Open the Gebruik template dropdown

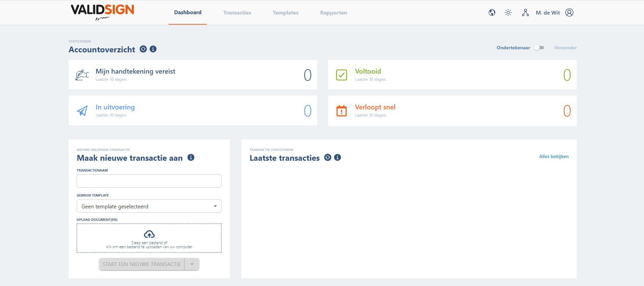pos(149,206)
